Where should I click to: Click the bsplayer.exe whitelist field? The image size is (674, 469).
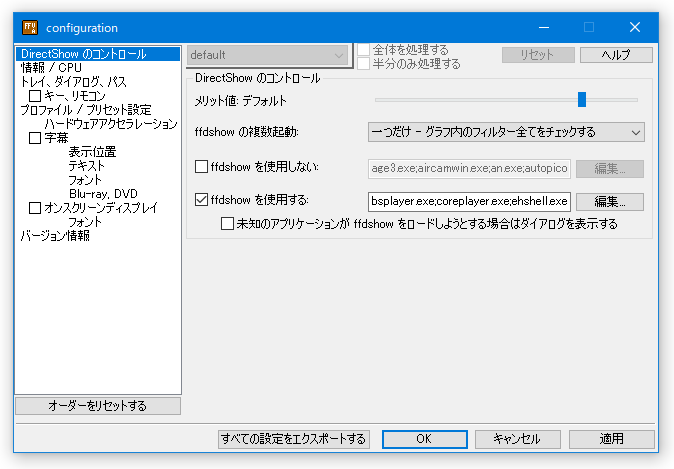[469, 202]
